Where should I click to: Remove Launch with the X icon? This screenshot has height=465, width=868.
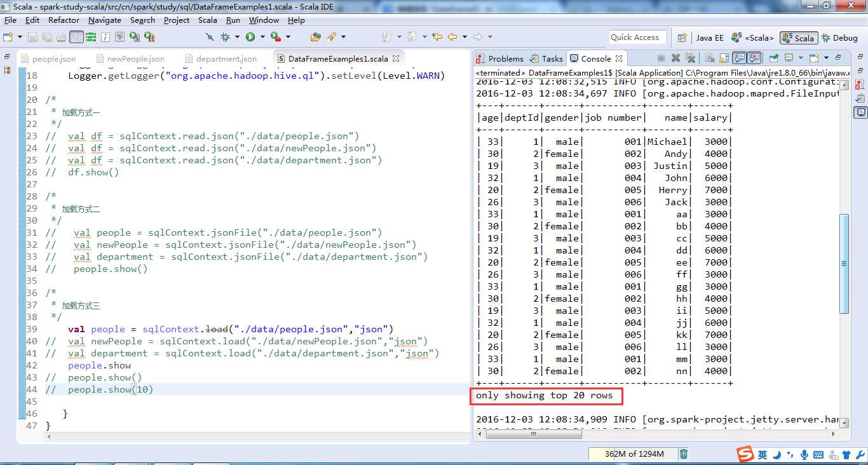(x=675, y=58)
